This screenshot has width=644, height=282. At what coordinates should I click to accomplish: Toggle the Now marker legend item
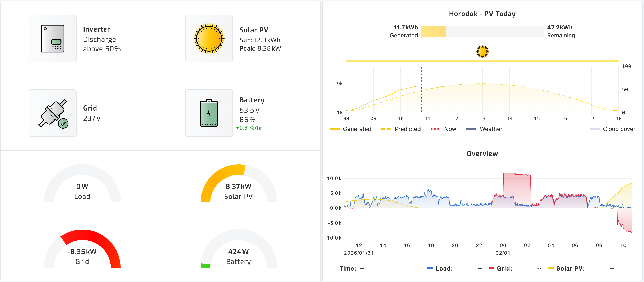(x=450, y=129)
